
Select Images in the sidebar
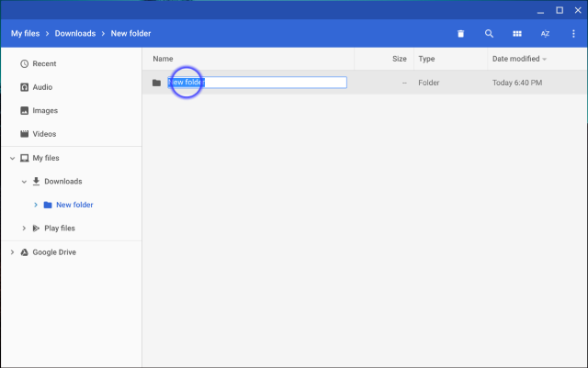[x=45, y=110]
